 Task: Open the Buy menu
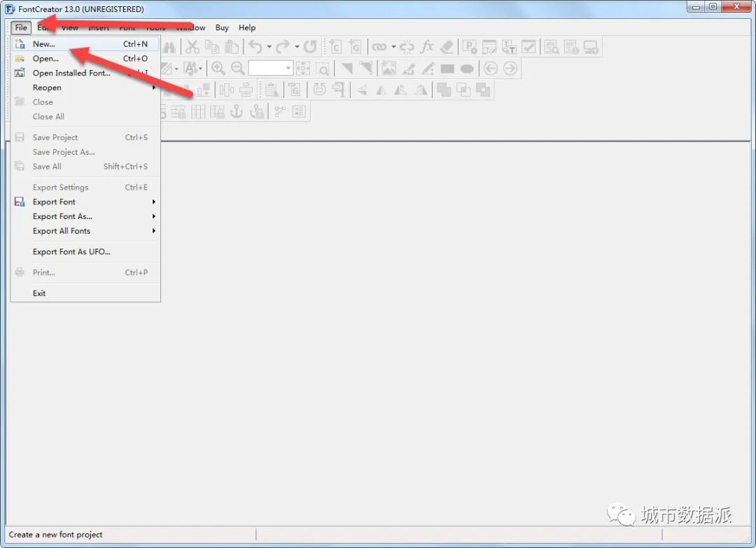click(222, 27)
